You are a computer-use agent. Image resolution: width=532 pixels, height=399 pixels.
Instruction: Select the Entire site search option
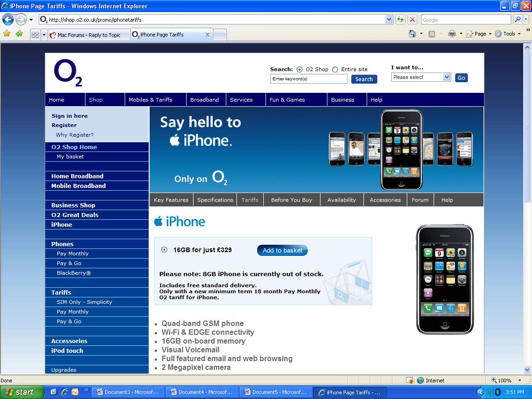pos(335,69)
